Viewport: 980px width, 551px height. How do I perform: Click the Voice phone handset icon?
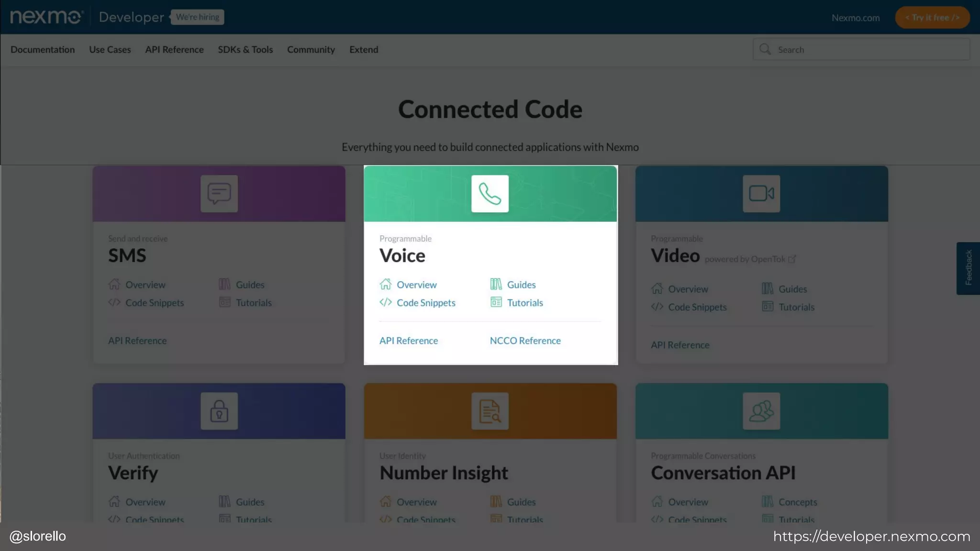tap(490, 194)
